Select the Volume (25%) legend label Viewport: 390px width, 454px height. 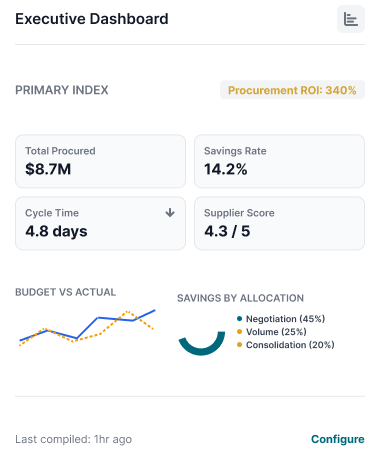pyautogui.click(x=276, y=332)
